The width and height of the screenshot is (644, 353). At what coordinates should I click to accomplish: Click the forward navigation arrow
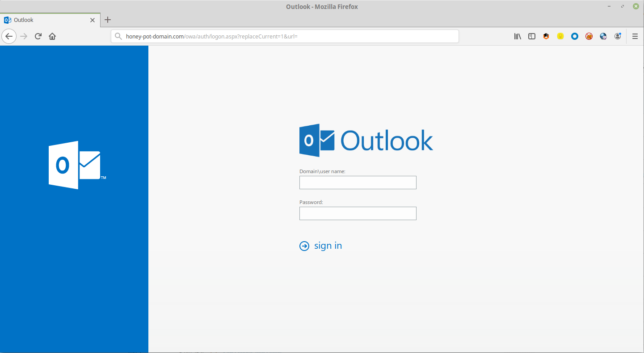point(24,36)
